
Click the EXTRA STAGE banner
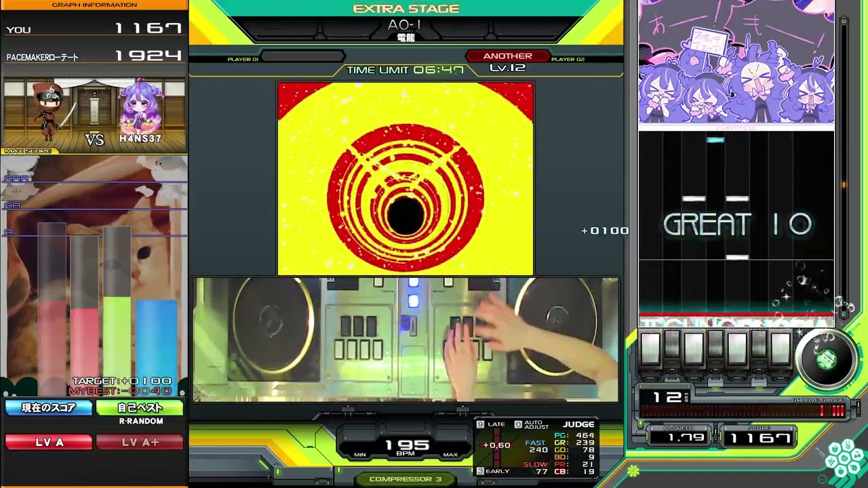coord(406,9)
